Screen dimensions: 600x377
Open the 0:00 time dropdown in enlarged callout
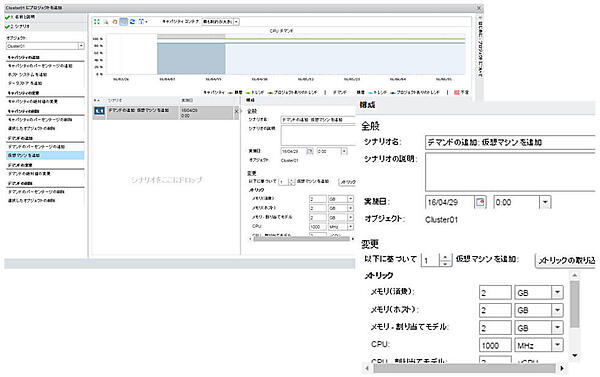pos(545,202)
